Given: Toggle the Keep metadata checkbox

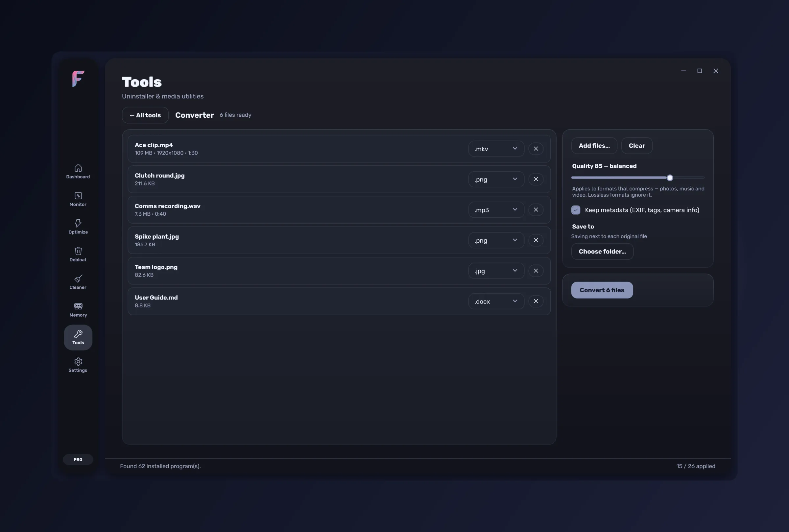Looking at the screenshot, I should tap(576, 210).
